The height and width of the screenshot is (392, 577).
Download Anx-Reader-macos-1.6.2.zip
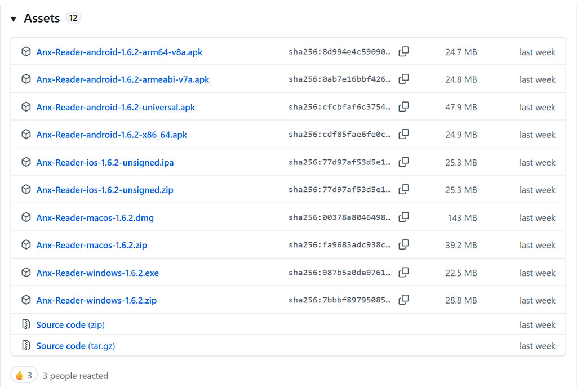click(92, 245)
